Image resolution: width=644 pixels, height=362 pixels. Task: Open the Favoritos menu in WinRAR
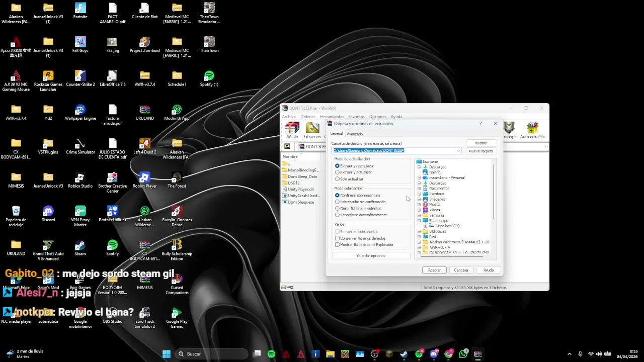coord(356,117)
